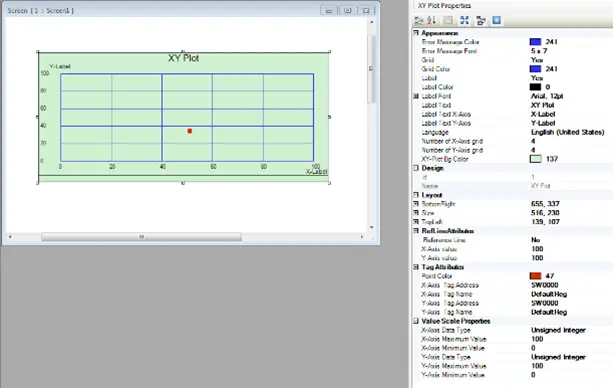Select the Label property Yes value

coord(537,78)
